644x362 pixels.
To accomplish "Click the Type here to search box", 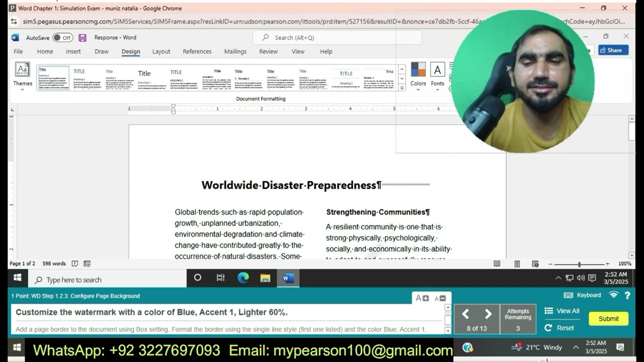I will tap(107, 280).
